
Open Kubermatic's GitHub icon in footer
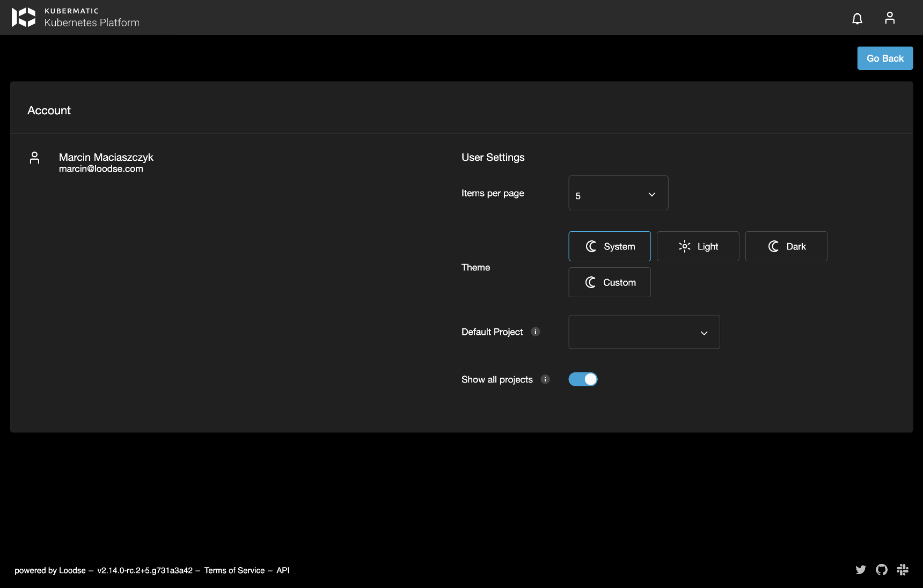(882, 570)
